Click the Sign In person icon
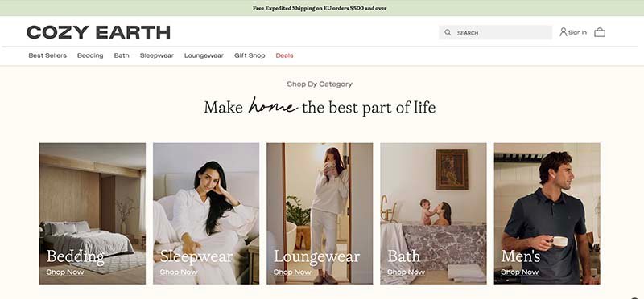This screenshot has width=644, height=299. [x=563, y=32]
